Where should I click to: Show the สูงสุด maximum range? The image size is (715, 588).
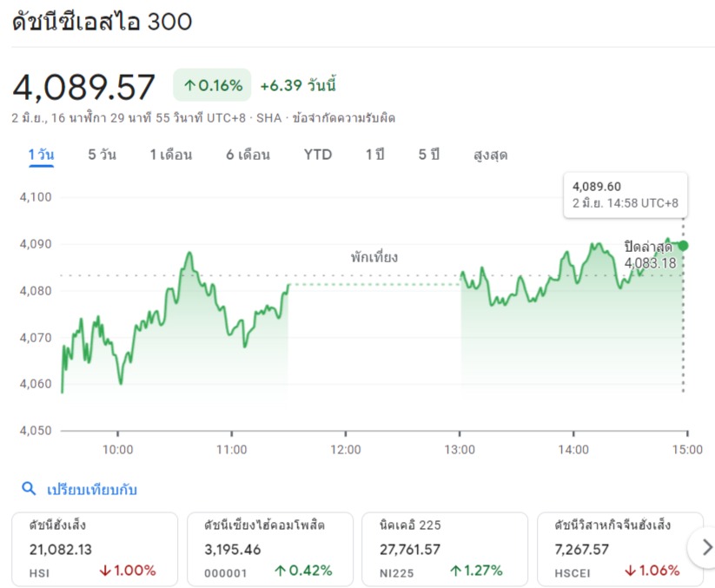point(490,155)
